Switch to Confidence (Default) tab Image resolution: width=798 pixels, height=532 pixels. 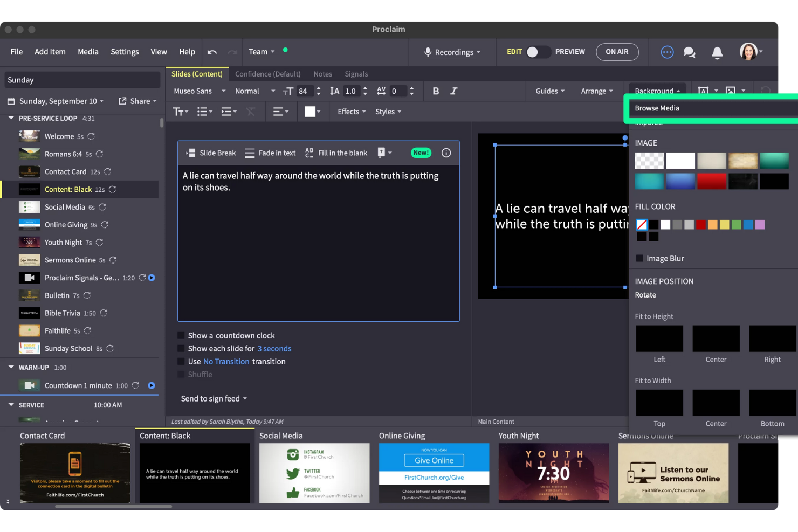click(x=267, y=74)
